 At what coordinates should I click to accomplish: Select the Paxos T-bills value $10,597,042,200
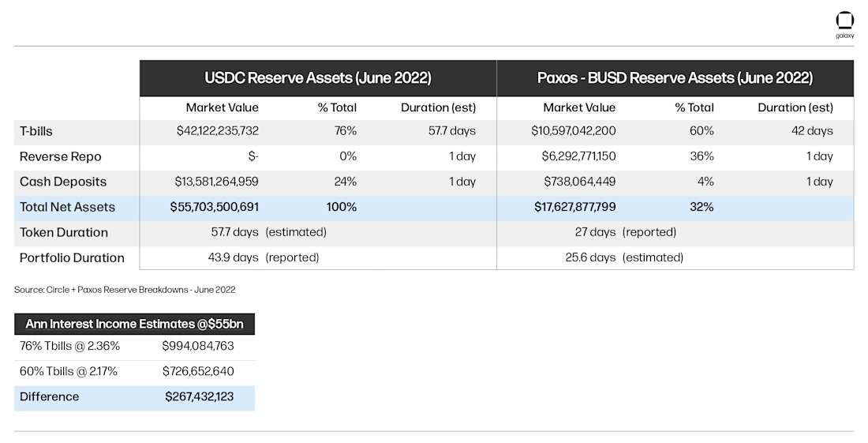(x=574, y=131)
